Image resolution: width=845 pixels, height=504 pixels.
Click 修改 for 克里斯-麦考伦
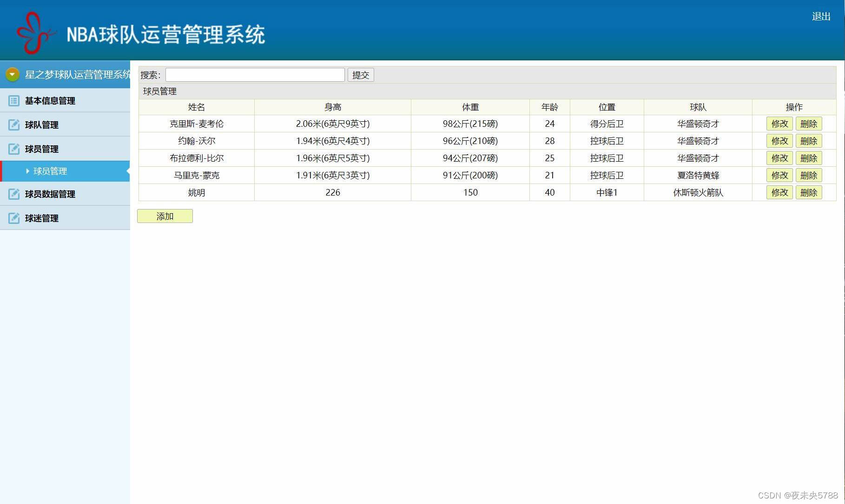tap(779, 124)
